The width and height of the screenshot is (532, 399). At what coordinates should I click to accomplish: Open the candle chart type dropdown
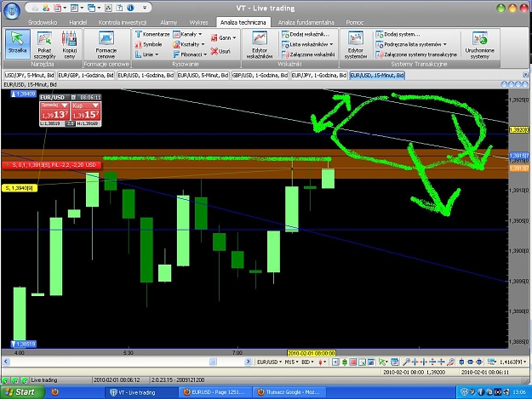pos(323,362)
